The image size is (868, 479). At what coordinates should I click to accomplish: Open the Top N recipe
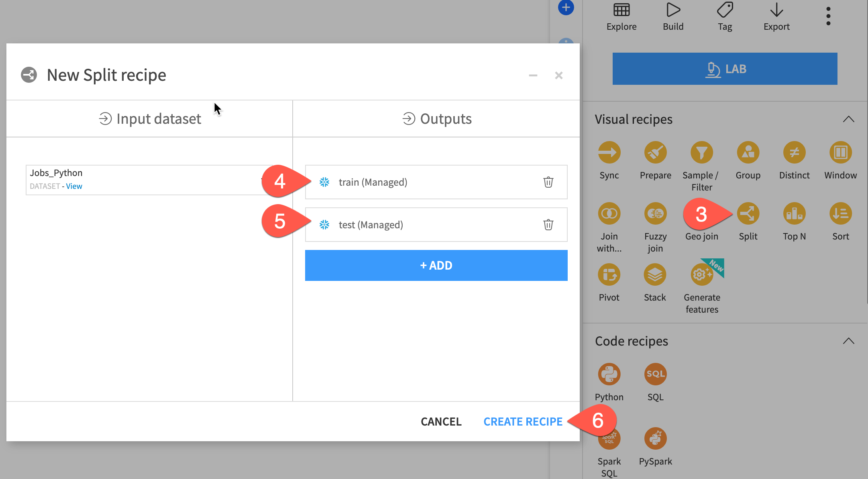coord(794,214)
